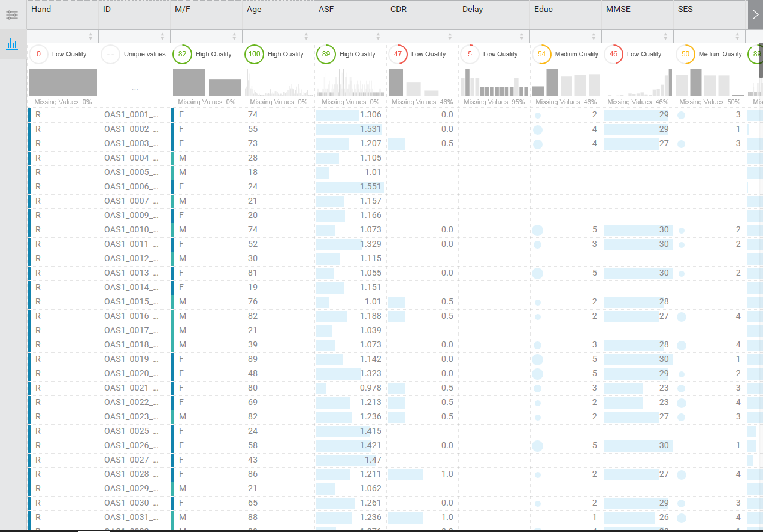Viewport: 763px width, 532px height.
Task: Click the ID column Unique values circle
Action: 110,54
